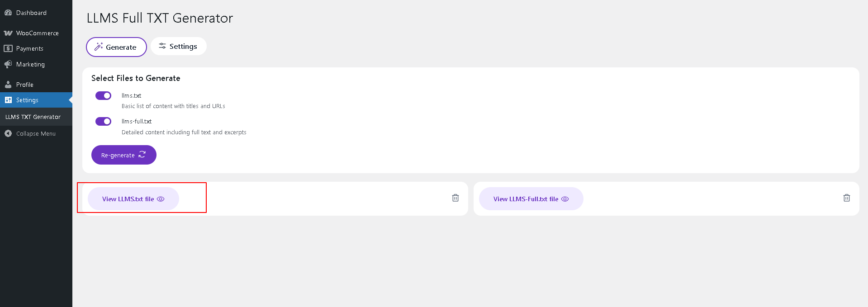Click the Profile person icon
The width and height of the screenshot is (868, 307).
[8, 85]
